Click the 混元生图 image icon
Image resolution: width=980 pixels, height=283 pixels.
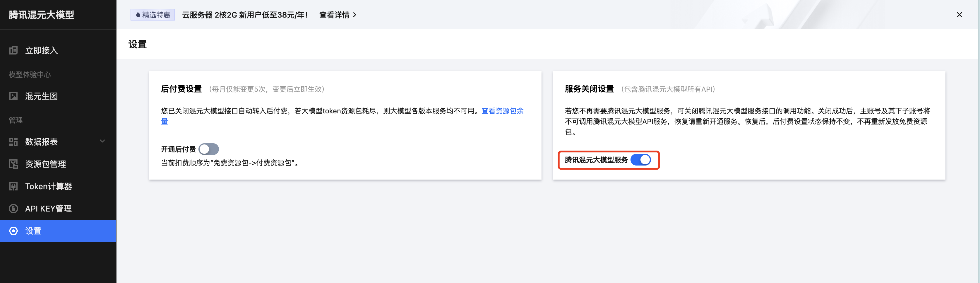coord(13,96)
